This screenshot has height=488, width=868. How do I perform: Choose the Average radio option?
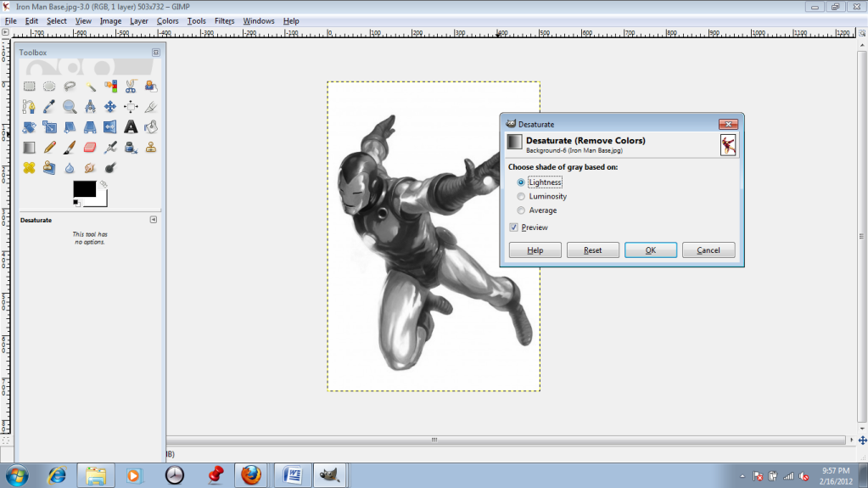tap(521, 210)
